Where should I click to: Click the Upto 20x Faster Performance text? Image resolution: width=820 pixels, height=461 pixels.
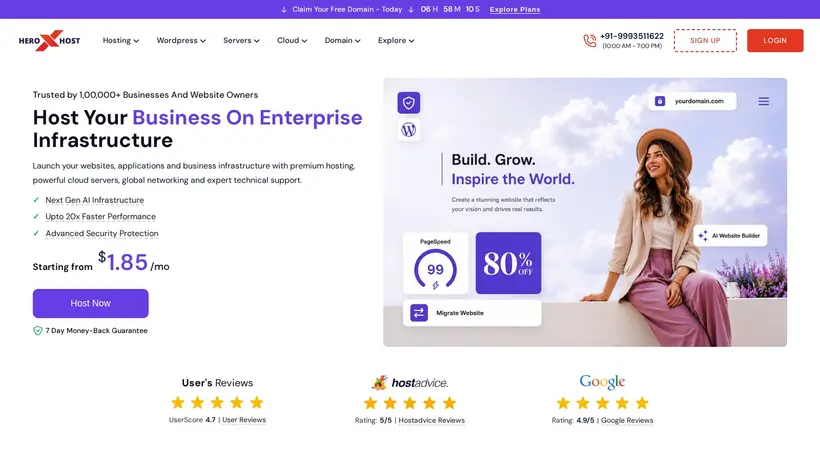pyautogui.click(x=100, y=216)
